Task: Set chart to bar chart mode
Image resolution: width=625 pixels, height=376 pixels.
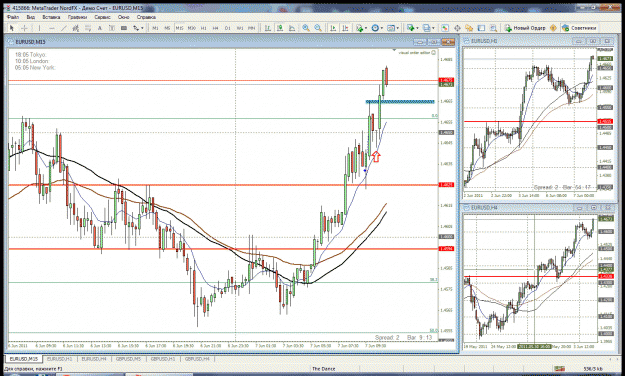Action: (x=268, y=28)
